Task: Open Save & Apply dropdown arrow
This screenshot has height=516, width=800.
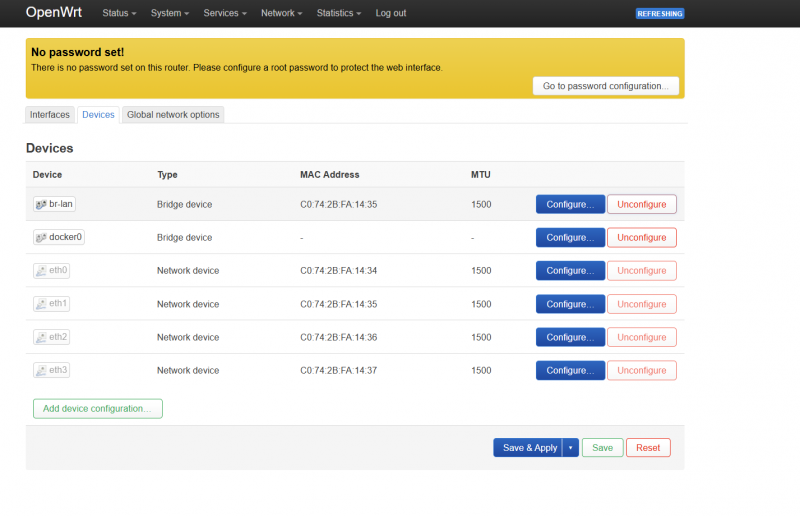Action: (571, 448)
